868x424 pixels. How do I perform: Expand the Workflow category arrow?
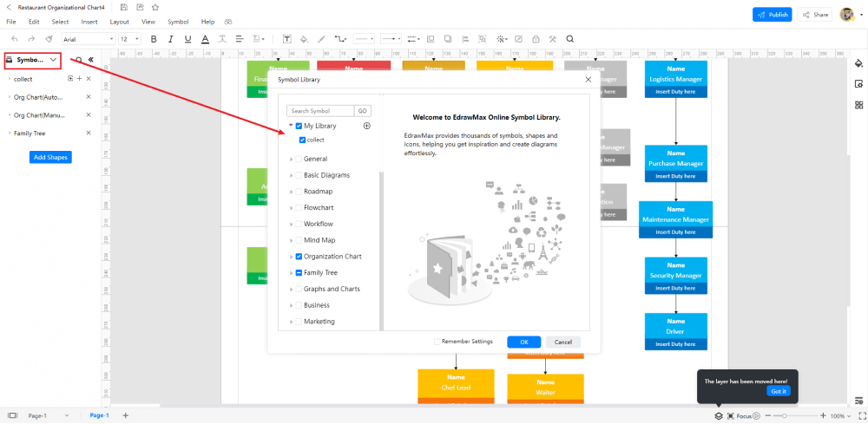pyautogui.click(x=292, y=225)
